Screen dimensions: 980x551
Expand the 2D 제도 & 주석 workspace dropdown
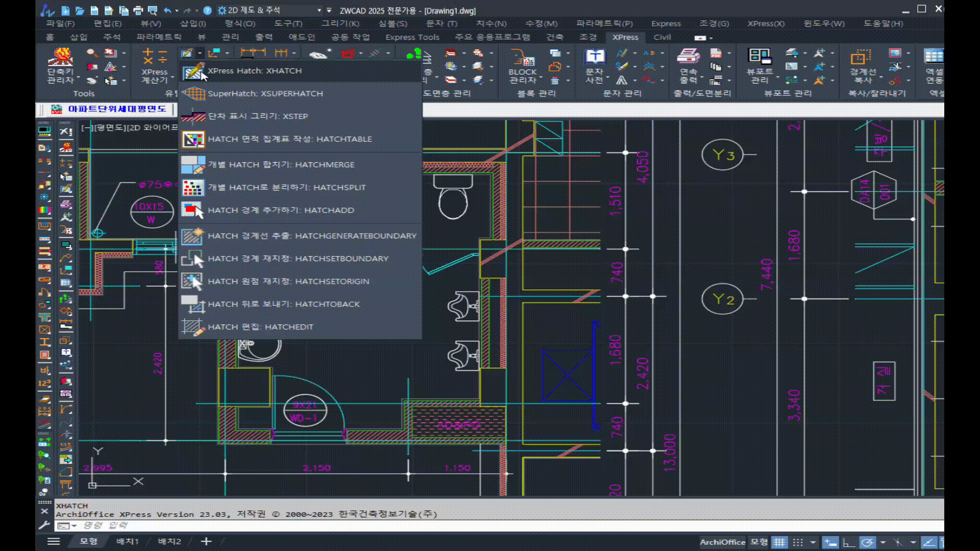[x=320, y=10]
